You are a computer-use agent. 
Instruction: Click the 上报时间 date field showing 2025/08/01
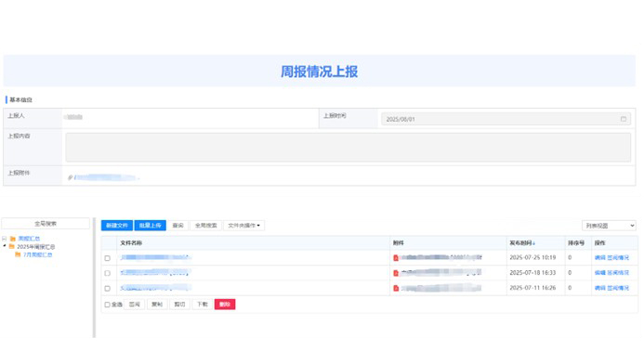pos(506,119)
